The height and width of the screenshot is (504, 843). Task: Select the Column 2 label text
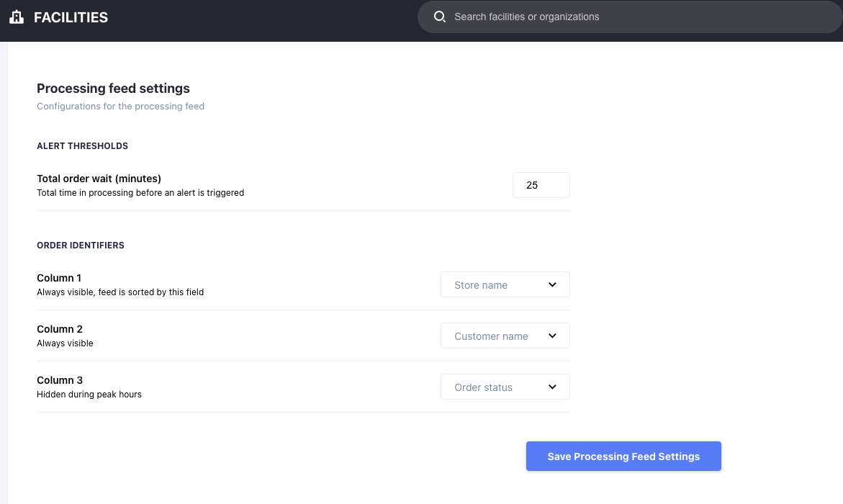pos(60,329)
